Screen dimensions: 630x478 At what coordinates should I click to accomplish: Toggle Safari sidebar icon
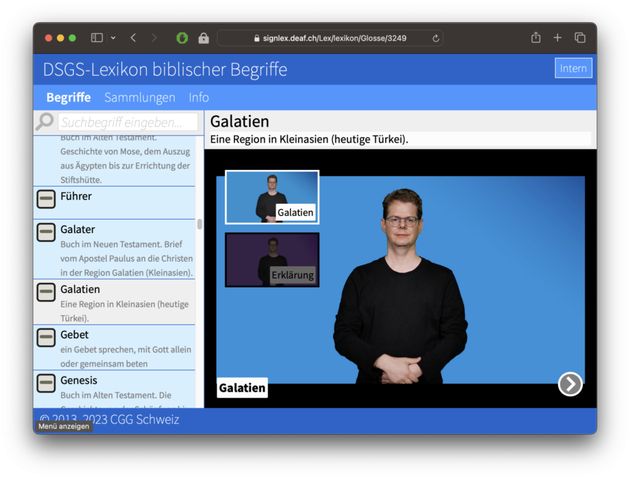point(97,38)
